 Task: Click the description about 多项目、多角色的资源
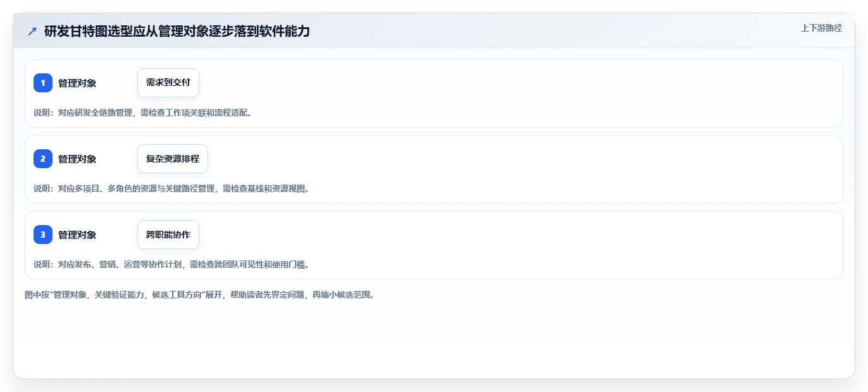171,188
